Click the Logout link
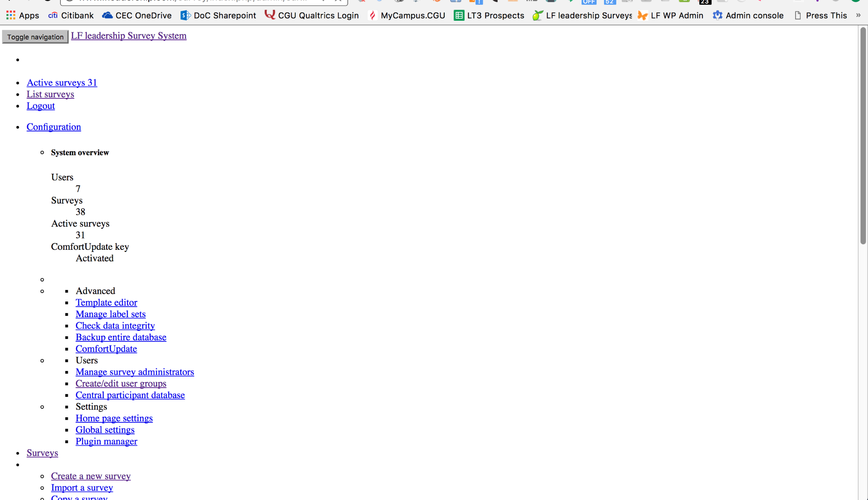The height and width of the screenshot is (500, 868). 41,106
